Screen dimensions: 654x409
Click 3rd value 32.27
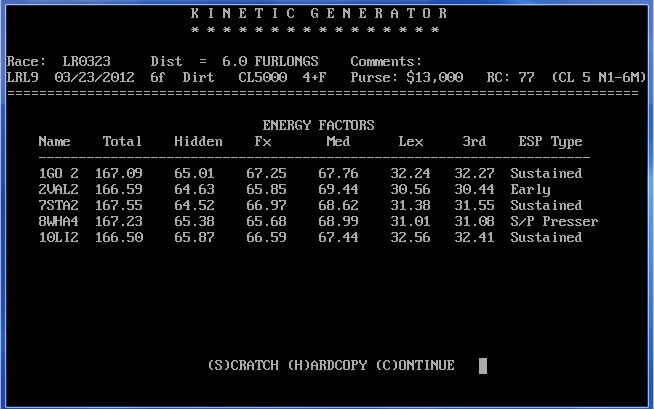point(475,173)
